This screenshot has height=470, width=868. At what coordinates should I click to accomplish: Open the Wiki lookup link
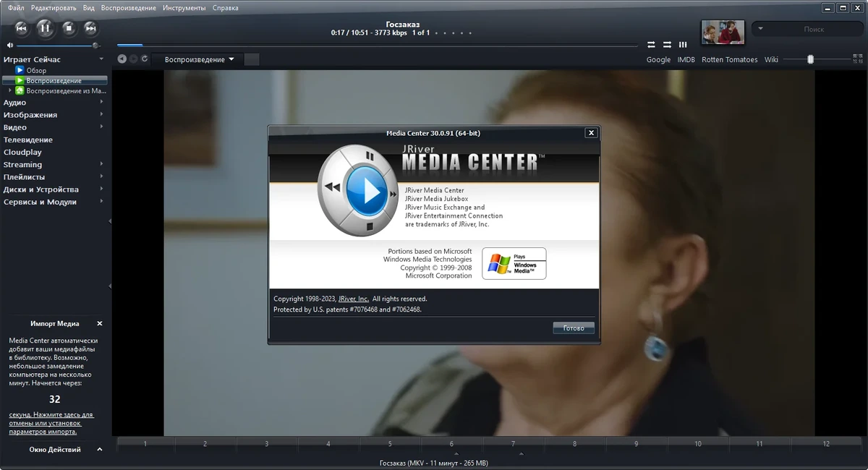771,60
